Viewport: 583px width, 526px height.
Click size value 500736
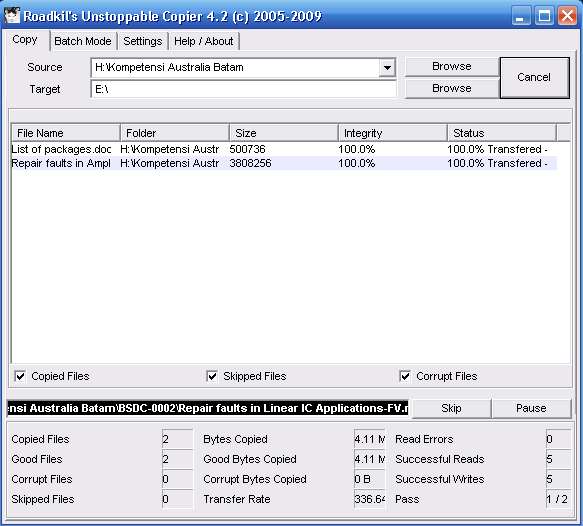point(247,149)
